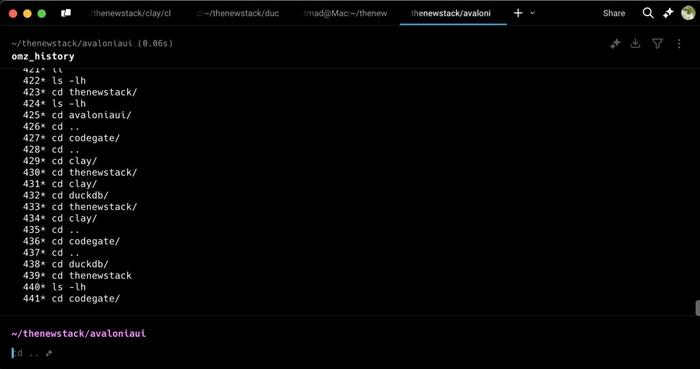Expand the new tab dropdown chevron
The width and height of the screenshot is (700, 369).
click(533, 13)
